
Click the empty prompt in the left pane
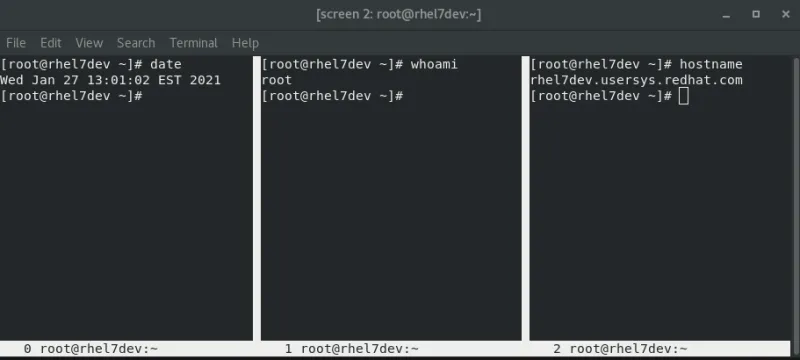click(71, 96)
